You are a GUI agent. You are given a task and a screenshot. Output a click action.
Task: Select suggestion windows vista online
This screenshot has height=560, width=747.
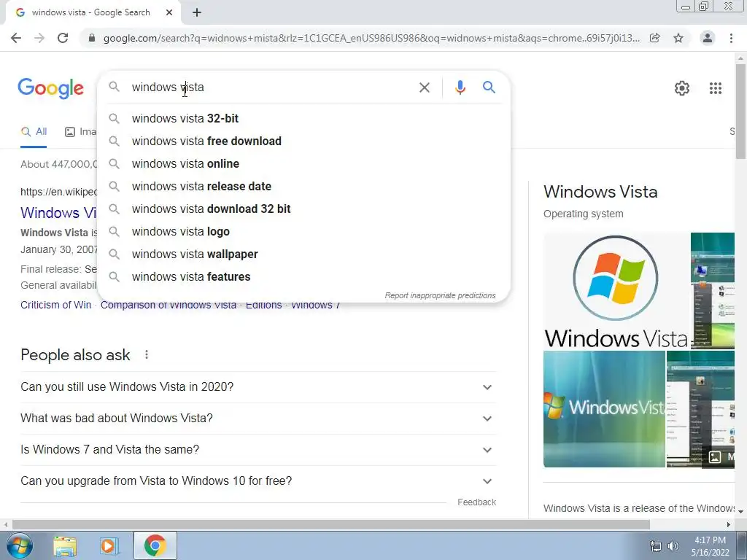(304, 164)
